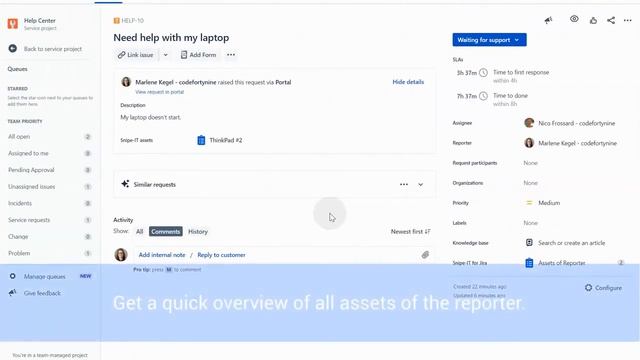Open the Medium priority field

(x=542, y=203)
